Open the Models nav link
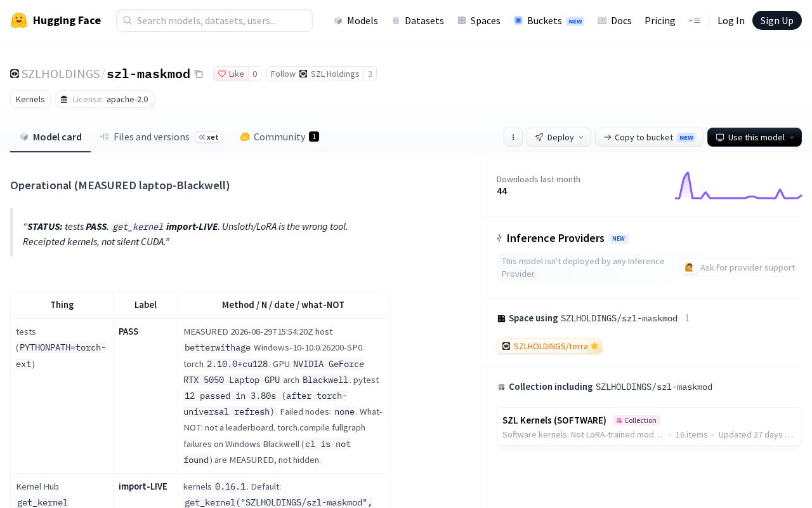This screenshot has height=508, width=812. coord(356,20)
